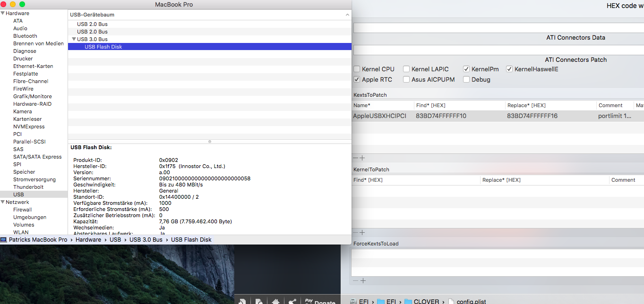This screenshot has width=644, height=304.
Task: Click Geschwindigkeit value Bis zu 480 MBit/s
Action: coord(181,185)
